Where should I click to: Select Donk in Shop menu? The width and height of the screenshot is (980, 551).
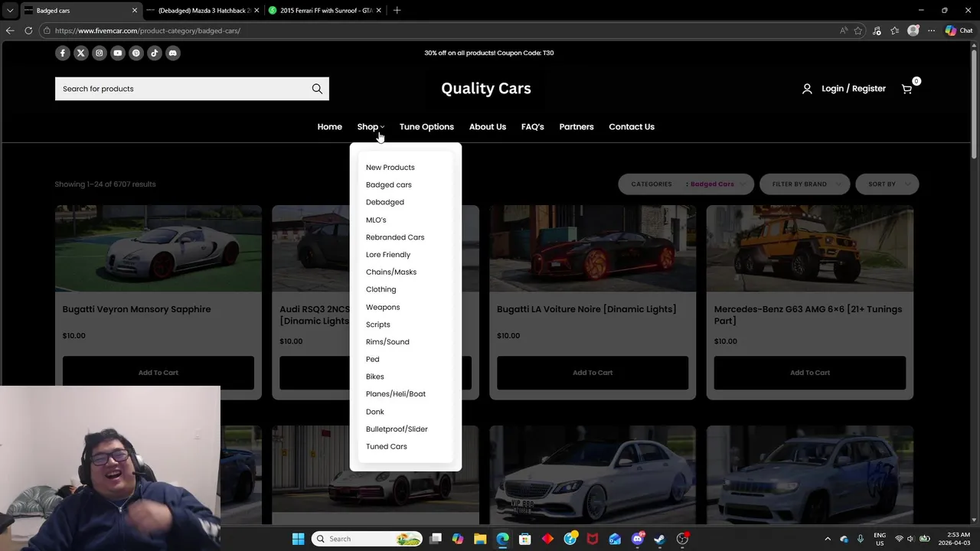(374, 412)
